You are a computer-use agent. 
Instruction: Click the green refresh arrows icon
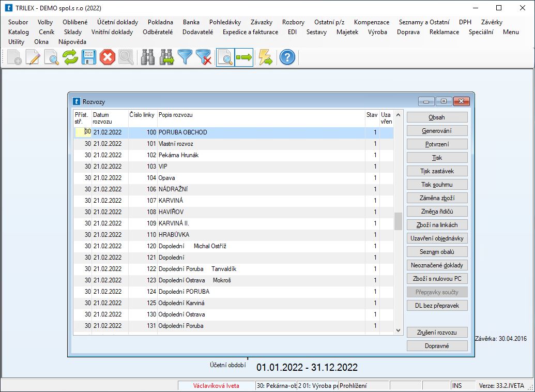tap(70, 57)
